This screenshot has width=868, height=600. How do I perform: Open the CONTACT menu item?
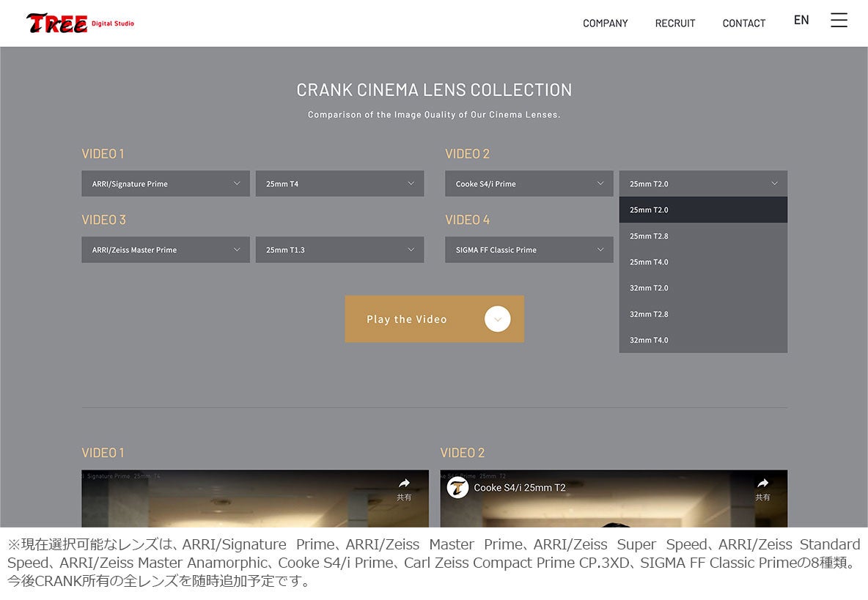click(743, 23)
